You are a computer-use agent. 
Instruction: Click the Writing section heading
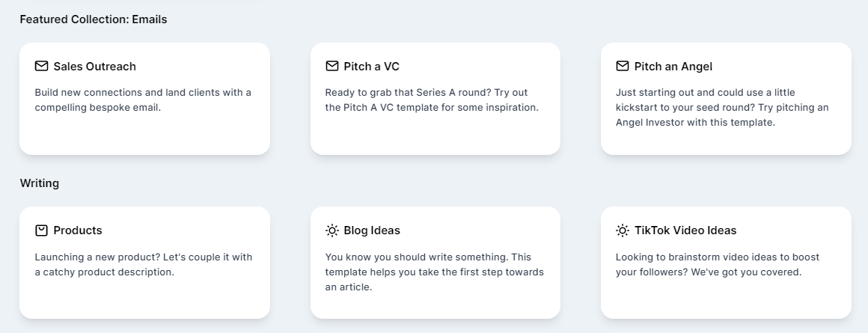[40, 183]
